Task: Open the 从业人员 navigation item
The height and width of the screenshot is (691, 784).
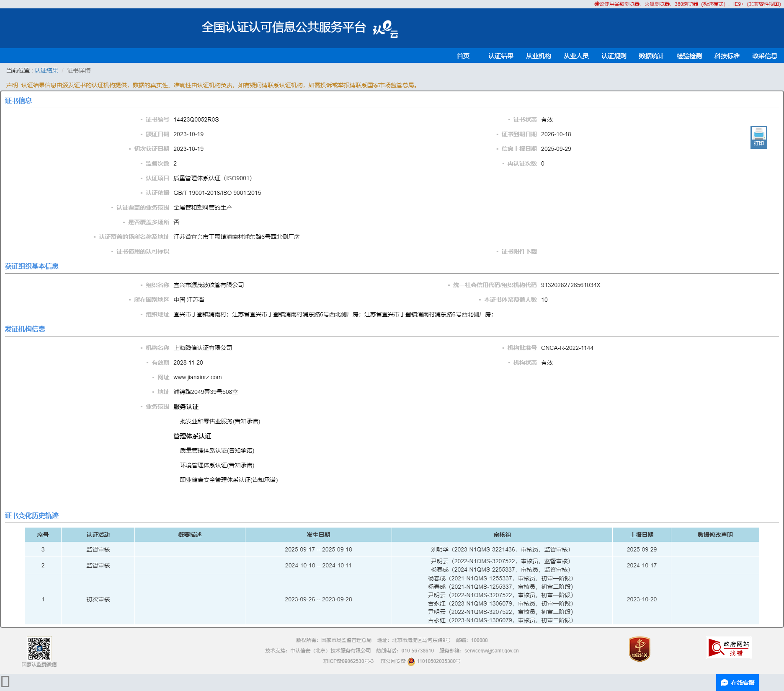Action: pos(576,56)
